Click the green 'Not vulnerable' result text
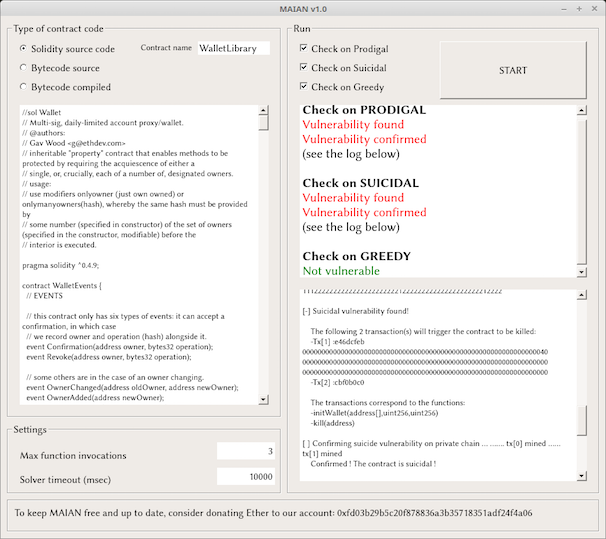Image resolution: width=606 pixels, height=539 pixels. click(341, 271)
